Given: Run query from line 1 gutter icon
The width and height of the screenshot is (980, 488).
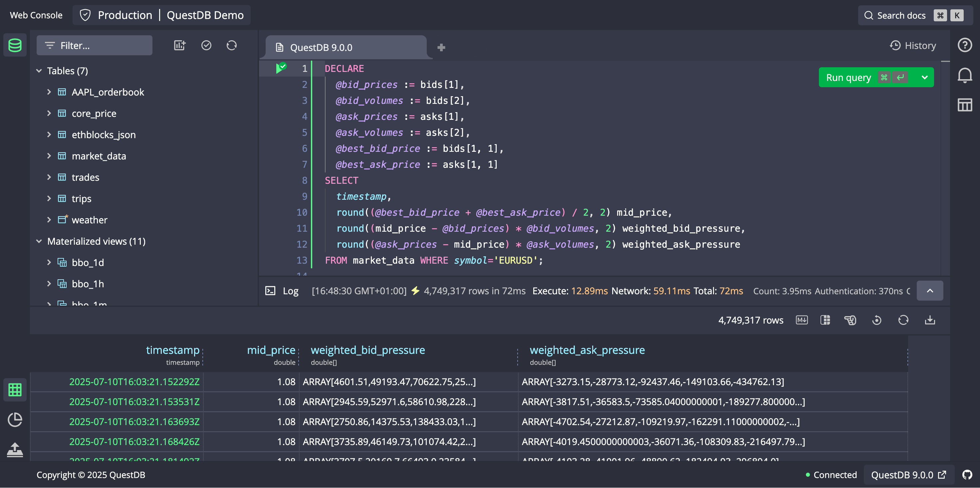Looking at the screenshot, I should tap(281, 68).
